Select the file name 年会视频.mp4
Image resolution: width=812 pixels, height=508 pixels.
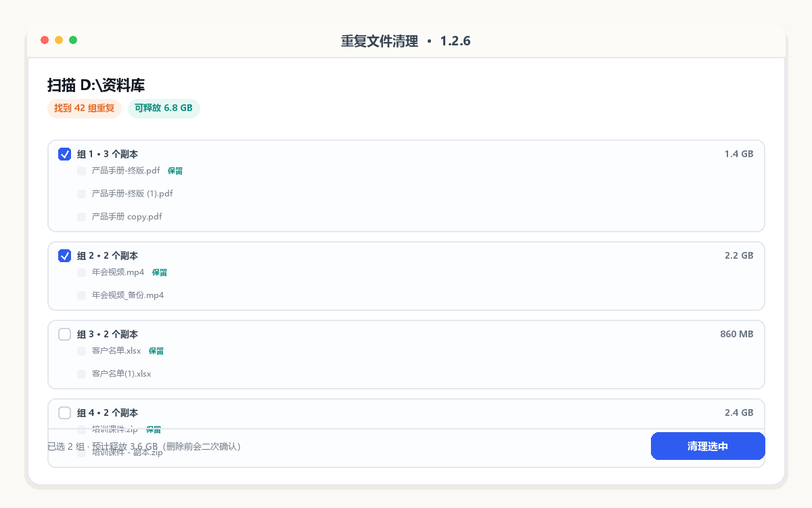118,272
